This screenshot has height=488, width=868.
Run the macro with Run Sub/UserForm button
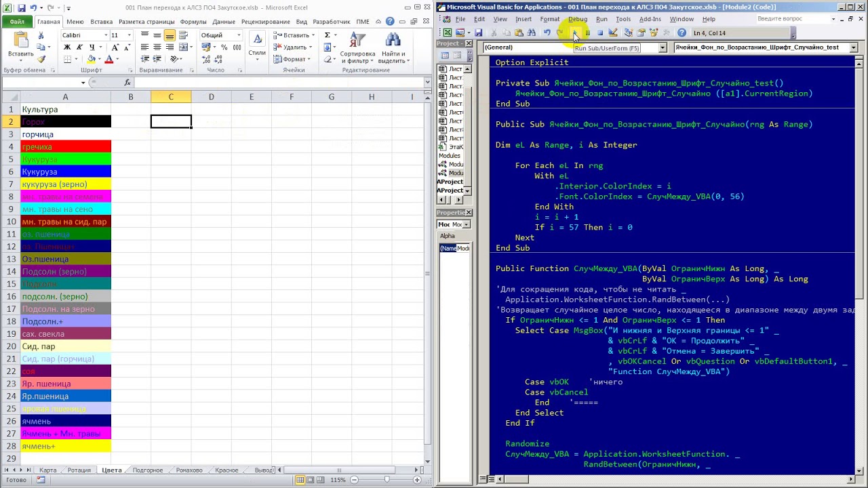point(575,33)
